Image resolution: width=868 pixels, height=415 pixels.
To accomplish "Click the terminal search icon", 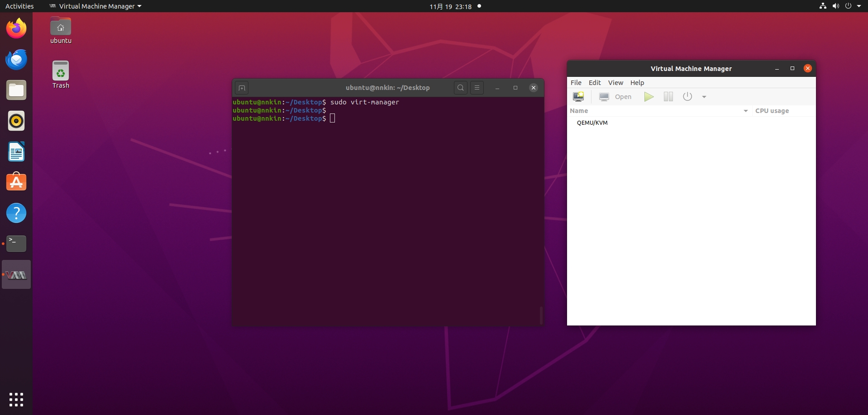I will pos(460,88).
